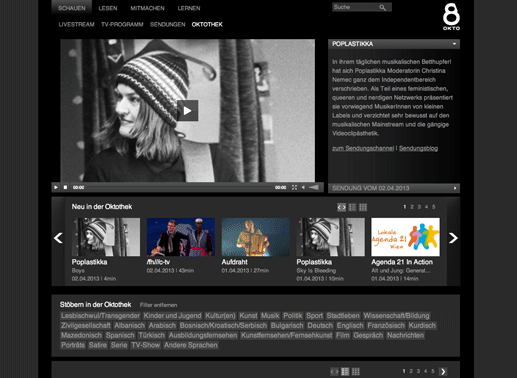Filter by the Film tag

(343, 335)
